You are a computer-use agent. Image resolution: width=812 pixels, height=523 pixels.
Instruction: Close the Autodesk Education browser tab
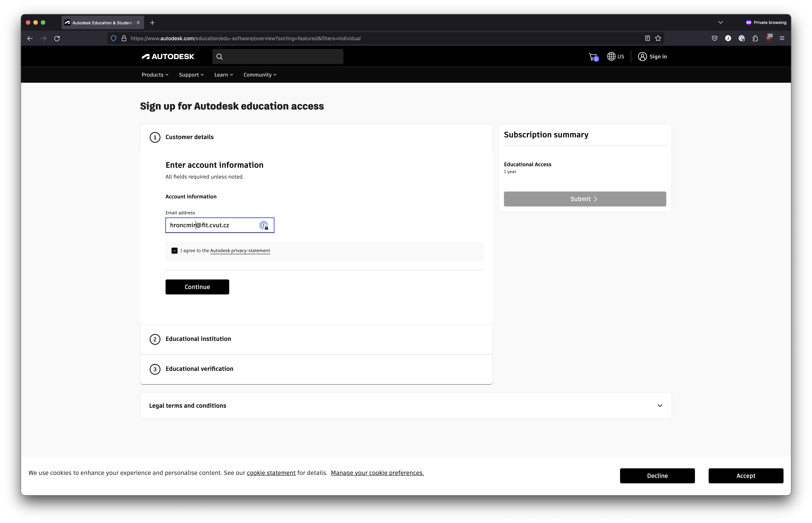tap(138, 23)
